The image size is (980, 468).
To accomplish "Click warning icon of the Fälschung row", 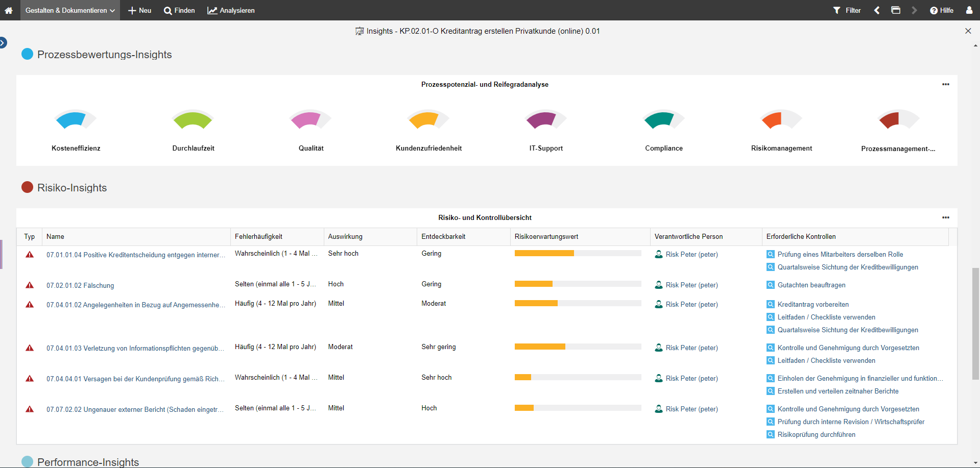I will tap(30, 285).
